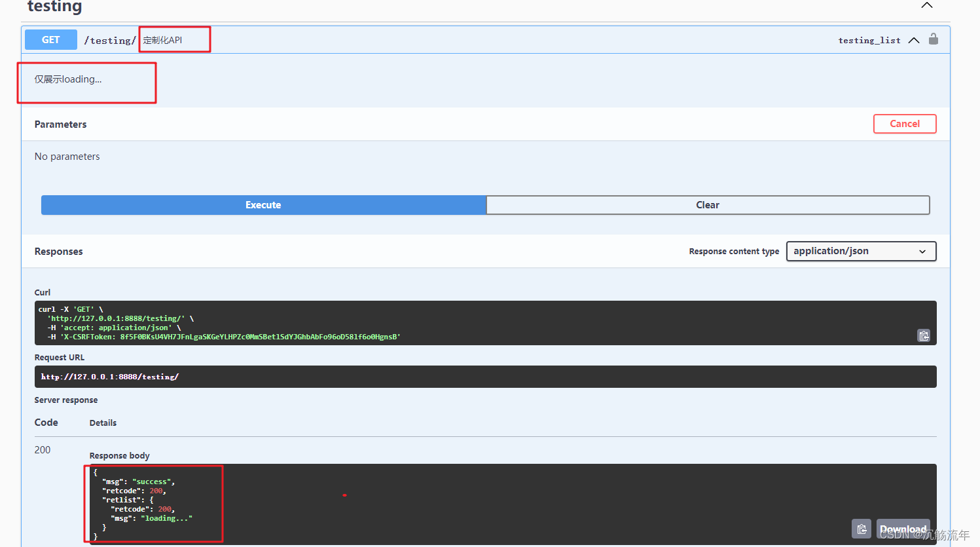Viewport: 980px width, 547px height.
Task: Click the "loading..." value in response body
Action: pos(166,518)
